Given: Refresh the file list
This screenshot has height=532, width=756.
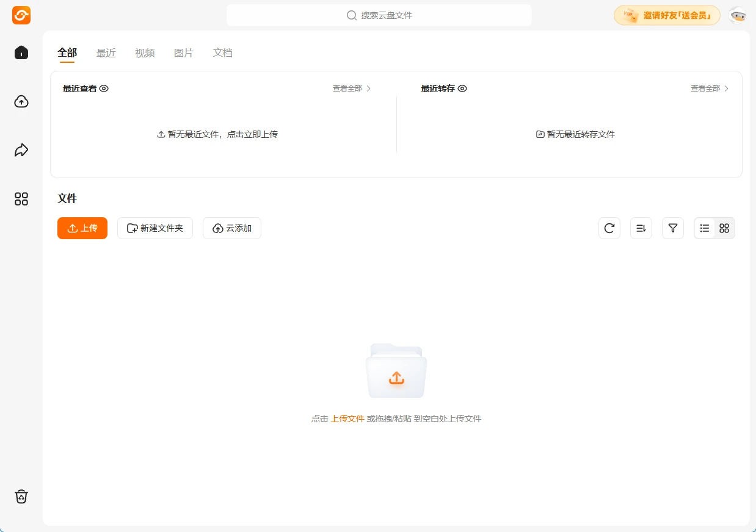Looking at the screenshot, I should (609, 228).
